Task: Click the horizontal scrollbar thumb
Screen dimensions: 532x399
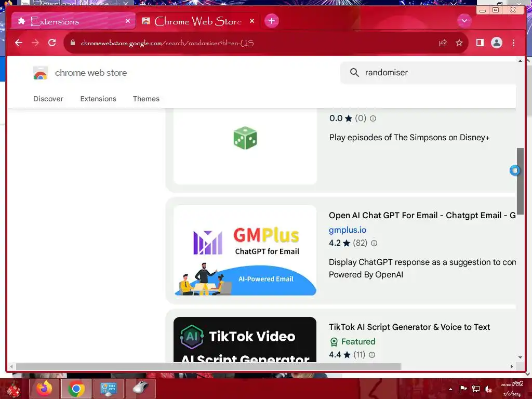Action: pos(209,366)
